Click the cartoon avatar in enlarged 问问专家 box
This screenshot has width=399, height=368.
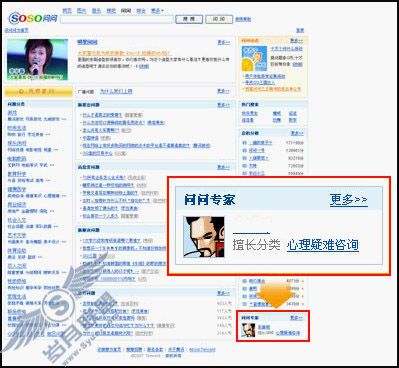point(204,237)
